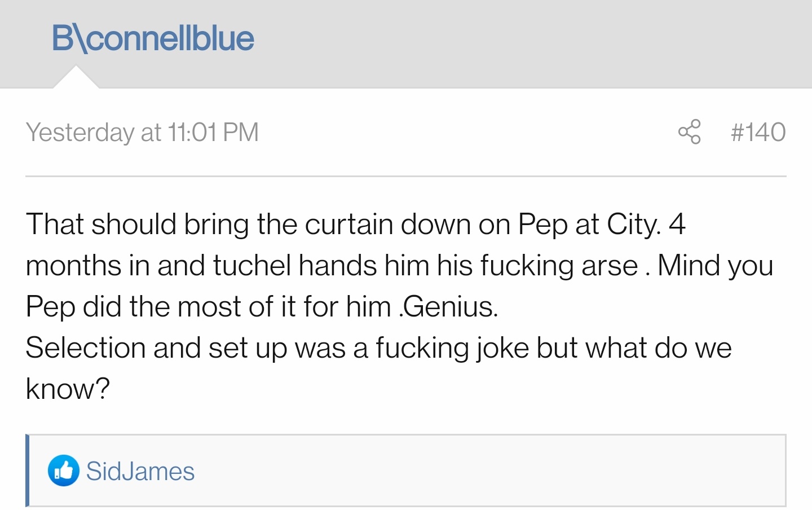
Task: Tap the share icon beside post number
Action: [x=689, y=132]
